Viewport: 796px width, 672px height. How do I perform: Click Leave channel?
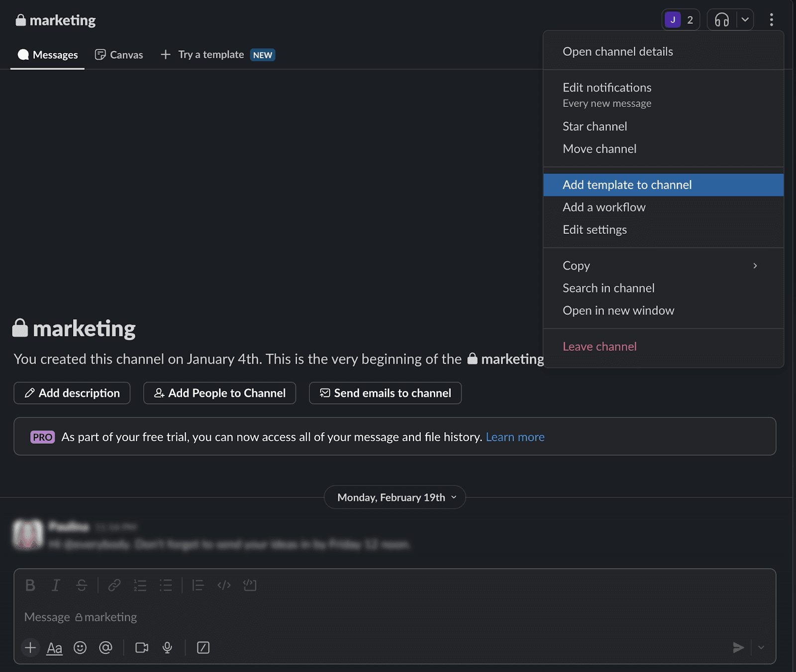click(x=663, y=347)
